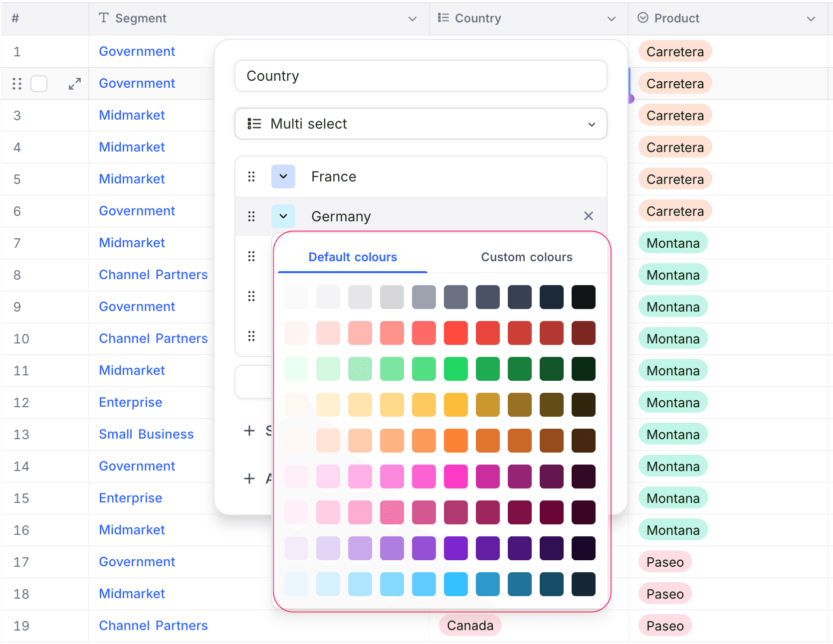Edit the Country field name input
The image size is (833, 644).
(x=420, y=76)
